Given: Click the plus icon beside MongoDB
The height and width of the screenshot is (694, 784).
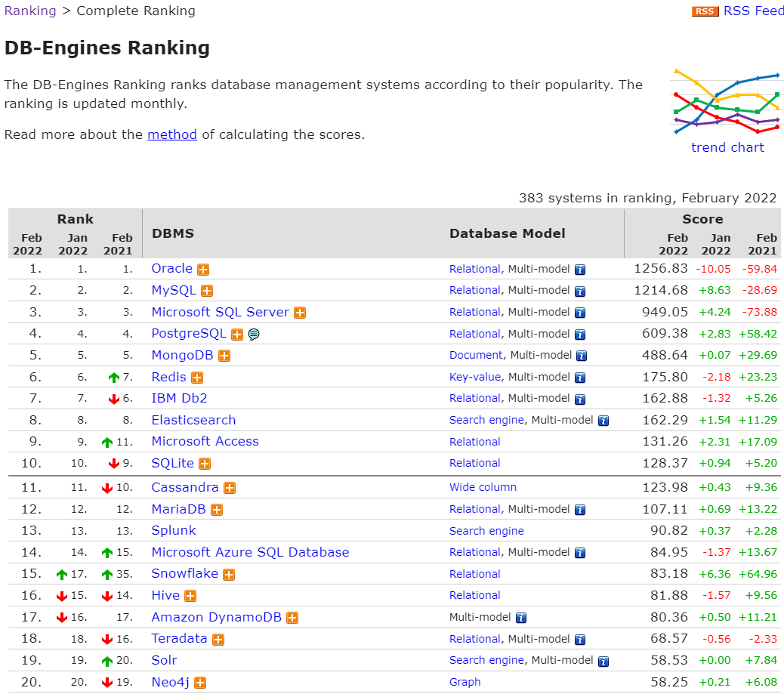Looking at the screenshot, I should (224, 356).
